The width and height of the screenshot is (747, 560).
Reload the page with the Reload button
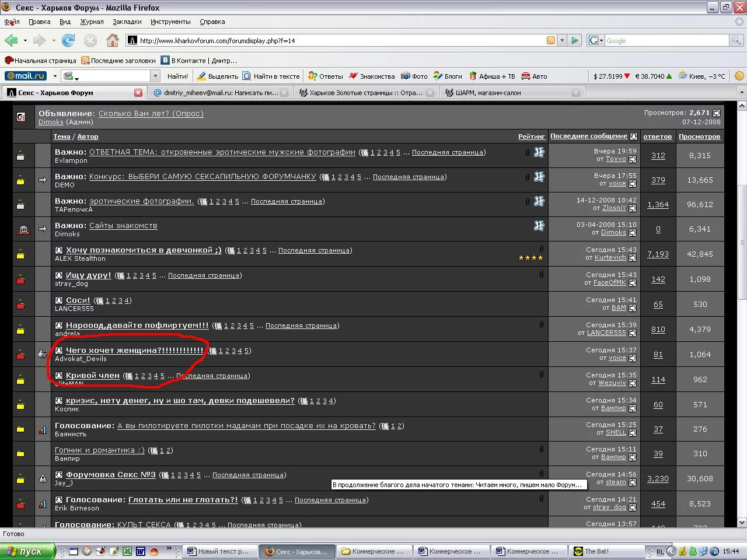click(69, 40)
